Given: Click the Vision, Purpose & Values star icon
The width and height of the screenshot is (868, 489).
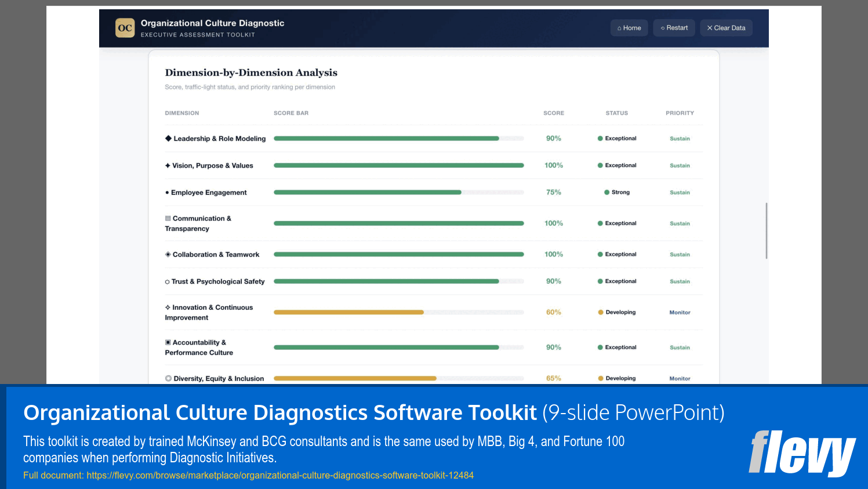Looking at the screenshot, I should coord(168,166).
